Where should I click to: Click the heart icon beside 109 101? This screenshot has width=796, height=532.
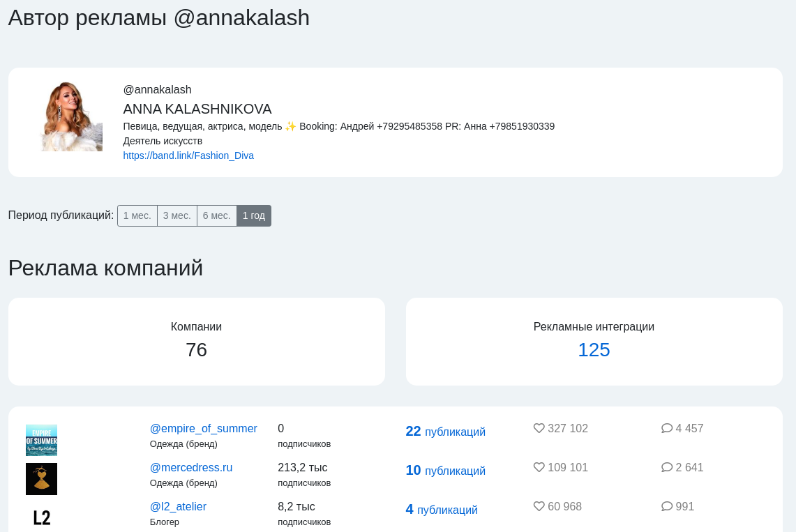pyautogui.click(x=539, y=467)
